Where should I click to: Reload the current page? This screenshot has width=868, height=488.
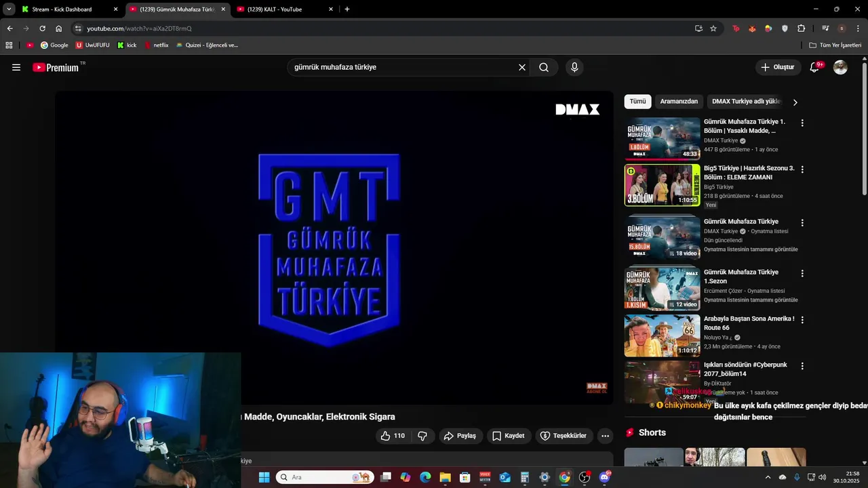click(42, 28)
